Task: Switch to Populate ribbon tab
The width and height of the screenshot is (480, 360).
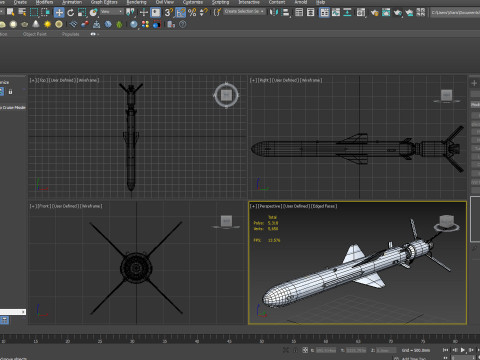Action: (70, 34)
